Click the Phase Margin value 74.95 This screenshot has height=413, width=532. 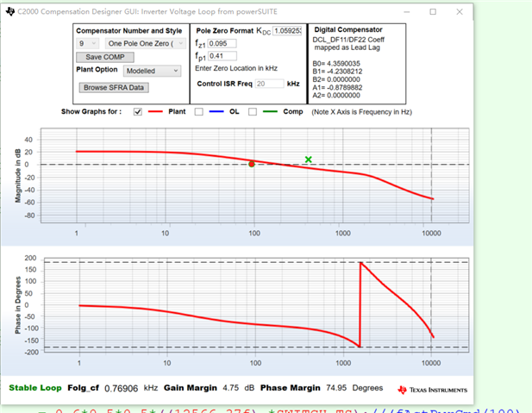[x=336, y=388]
